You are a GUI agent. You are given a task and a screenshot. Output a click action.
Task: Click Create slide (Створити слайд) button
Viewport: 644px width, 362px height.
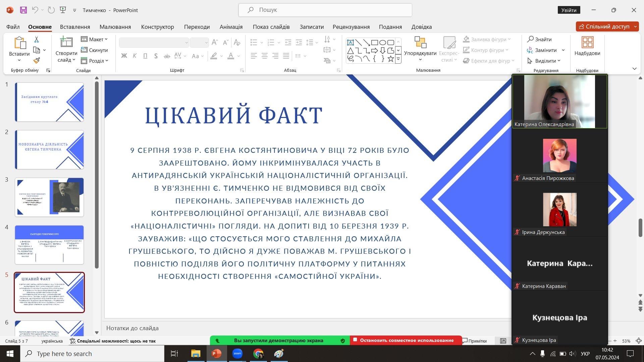(66, 49)
